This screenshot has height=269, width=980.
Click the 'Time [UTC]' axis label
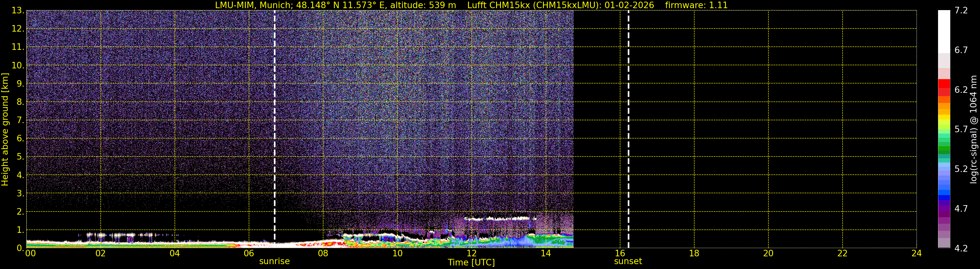[x=471, y=262]
